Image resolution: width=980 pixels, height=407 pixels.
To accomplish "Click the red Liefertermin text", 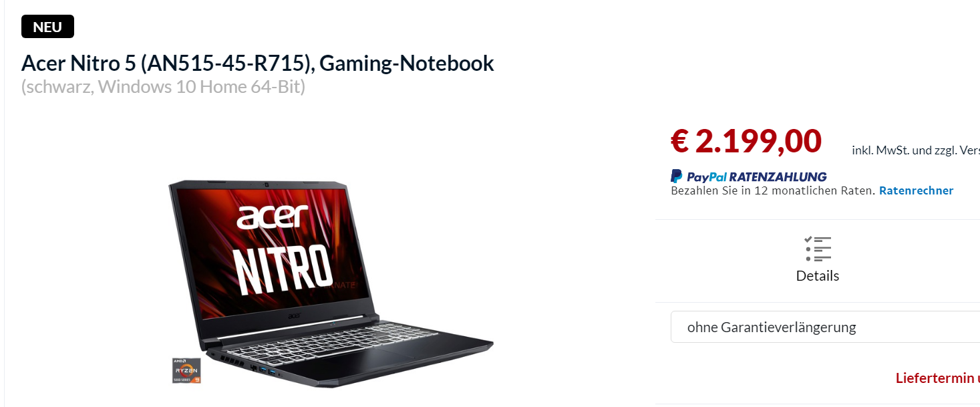I will coord(937,378).
